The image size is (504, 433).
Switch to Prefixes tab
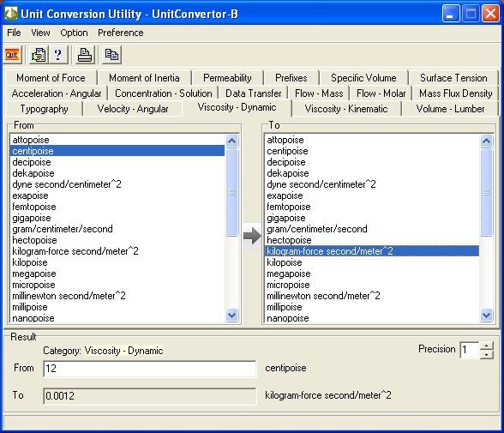coord(291,78)
